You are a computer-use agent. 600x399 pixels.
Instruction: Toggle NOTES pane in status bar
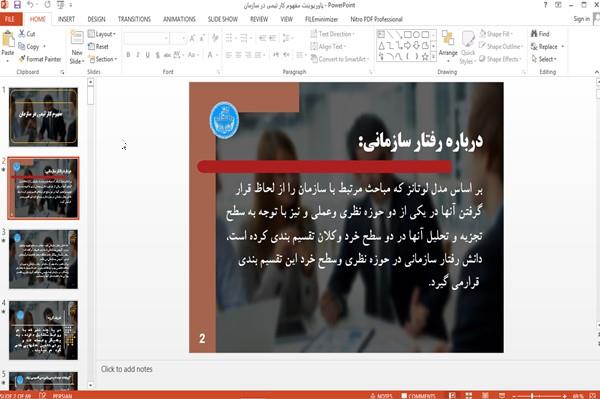[381, 396]
